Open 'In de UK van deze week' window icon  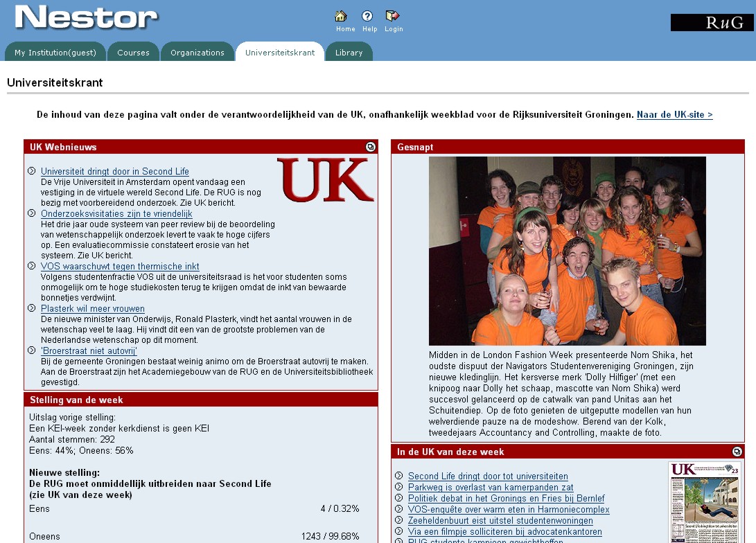click(x=737, y=452)
